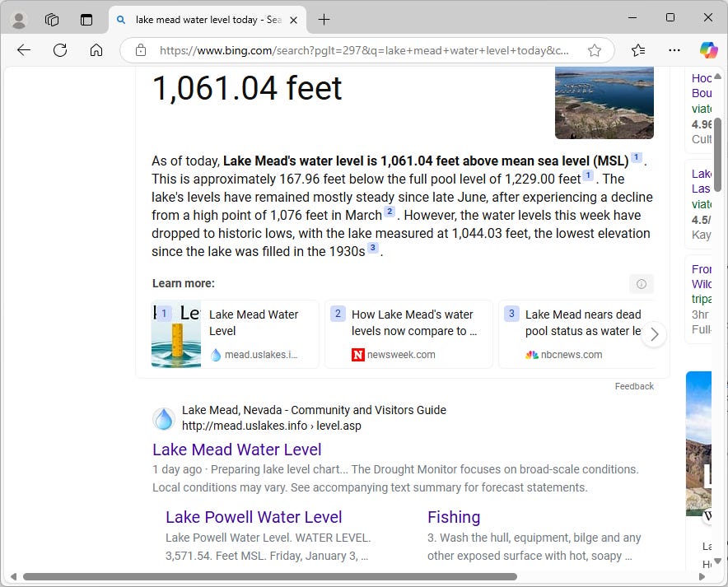Click the scroll up arrow
The image size is (728, 587).
click(717, 76)
